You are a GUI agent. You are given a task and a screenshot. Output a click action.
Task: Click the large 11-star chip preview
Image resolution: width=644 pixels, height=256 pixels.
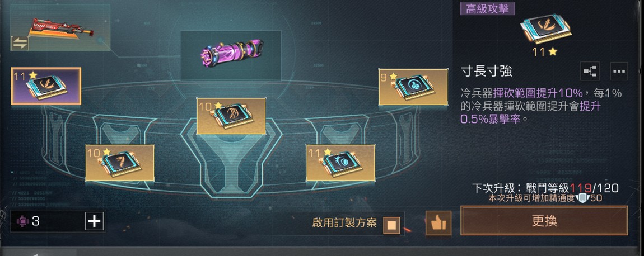[545, 30]
